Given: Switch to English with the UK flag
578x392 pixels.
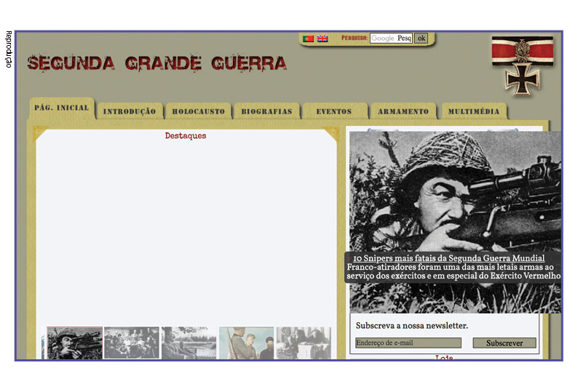Looking at the screenshot, I should [x=322, y=39].
